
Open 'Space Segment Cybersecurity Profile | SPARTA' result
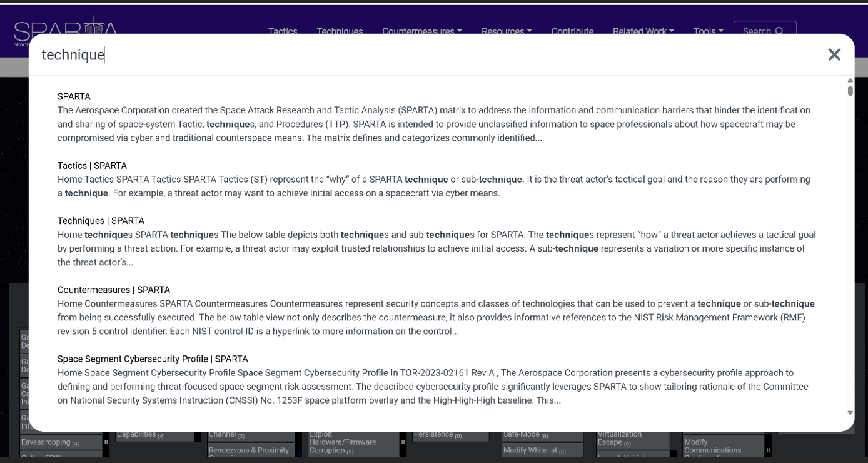click(153, 359)
